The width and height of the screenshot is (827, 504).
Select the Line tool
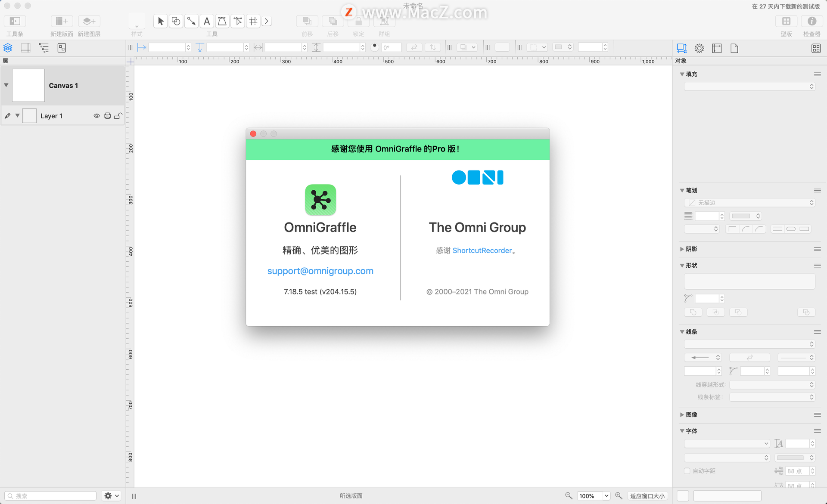coord(191,21)
